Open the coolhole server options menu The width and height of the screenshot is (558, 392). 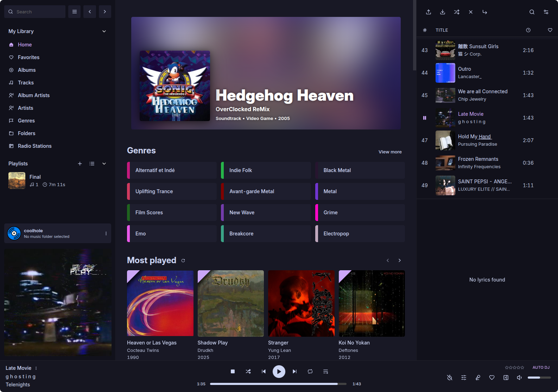tap(106, 233)
